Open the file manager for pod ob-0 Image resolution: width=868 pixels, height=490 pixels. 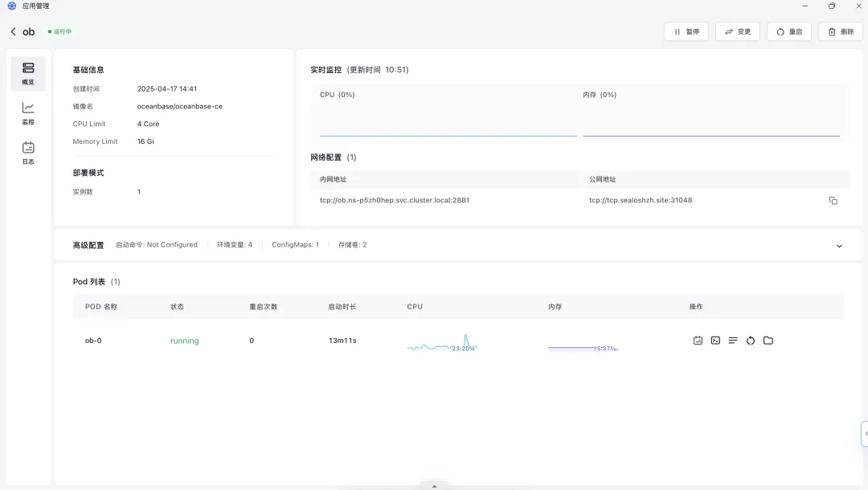click(x=768, y=340)
